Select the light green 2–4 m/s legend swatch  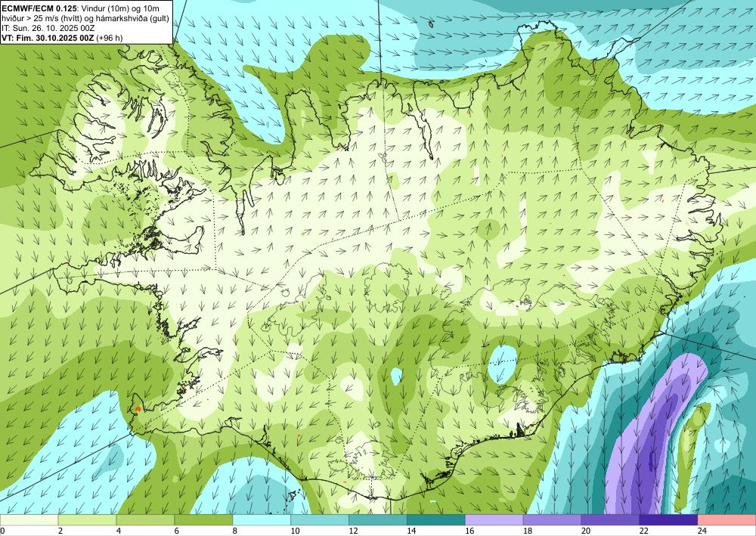[87, 520]
